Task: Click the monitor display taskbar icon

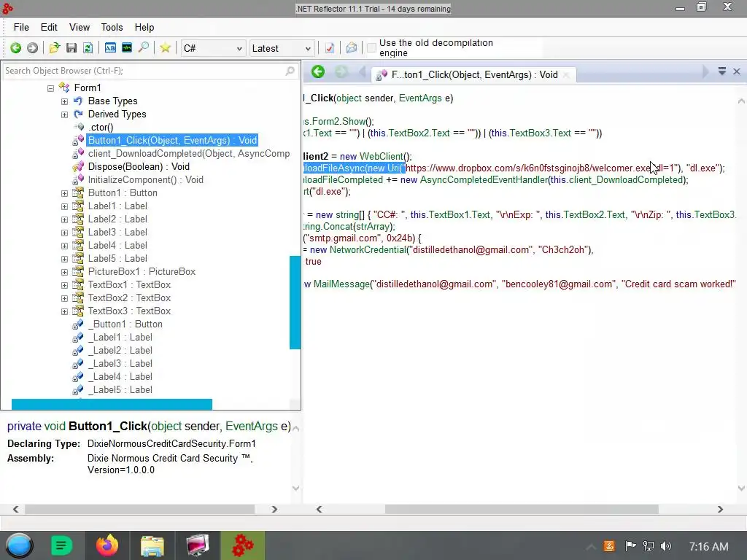Action: point(197,545)
